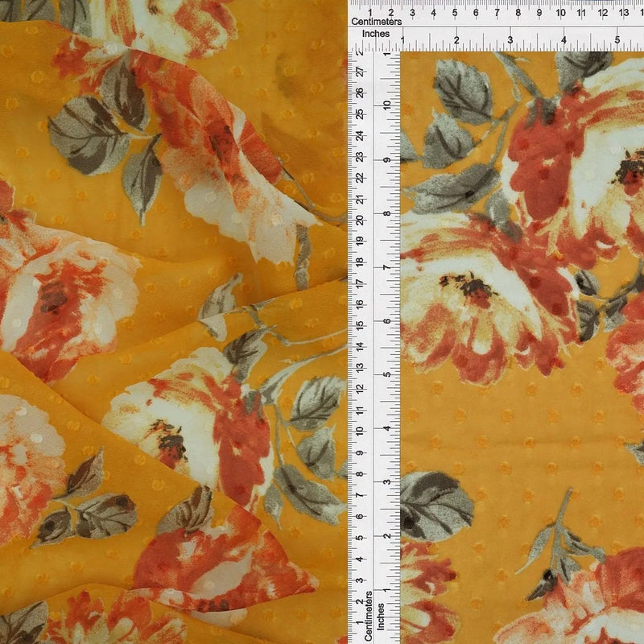Viewport: 644px width, 644px height.
Task: Click the 13 mark on top centimeter ruler
Action: (623, 13)
